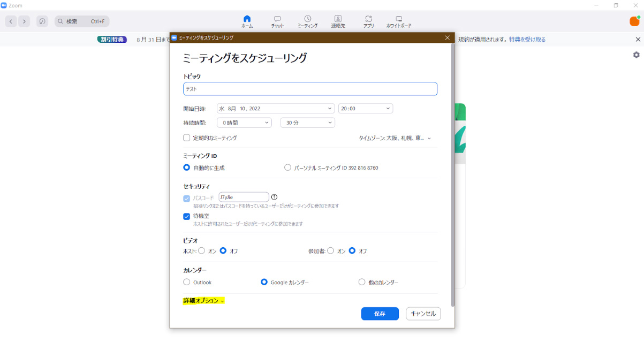Open the start time 20:00 dropdown

click(366, 109)
